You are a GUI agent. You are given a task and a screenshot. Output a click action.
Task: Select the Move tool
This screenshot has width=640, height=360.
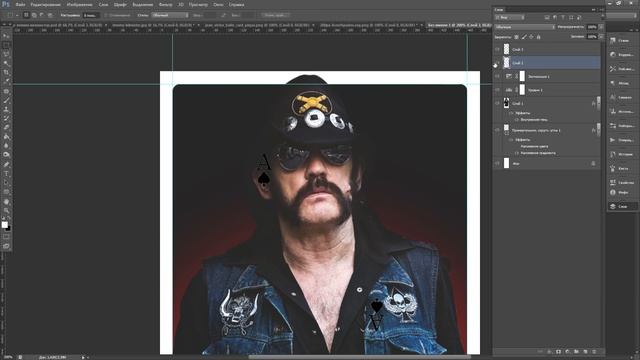pos(6,36)
